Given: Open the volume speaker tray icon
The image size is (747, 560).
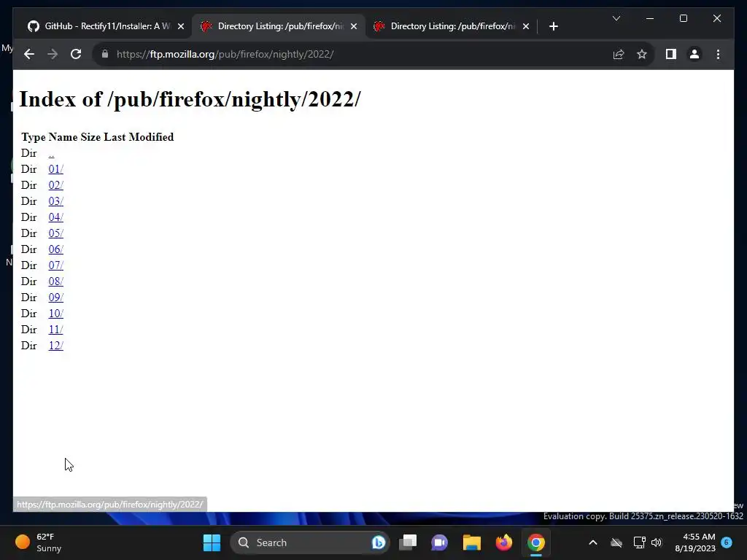Looking at the screenshot, I should 657,542.
